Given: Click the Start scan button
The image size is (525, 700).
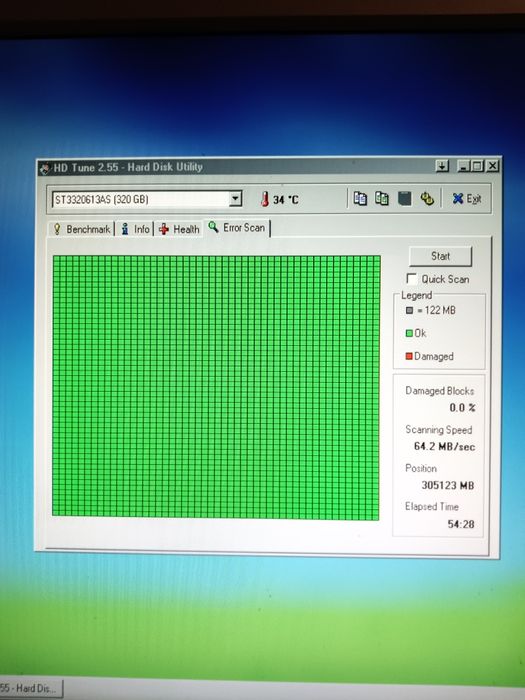Looking at the screenshot, I should pyautogui.click(x=440, y=256).
